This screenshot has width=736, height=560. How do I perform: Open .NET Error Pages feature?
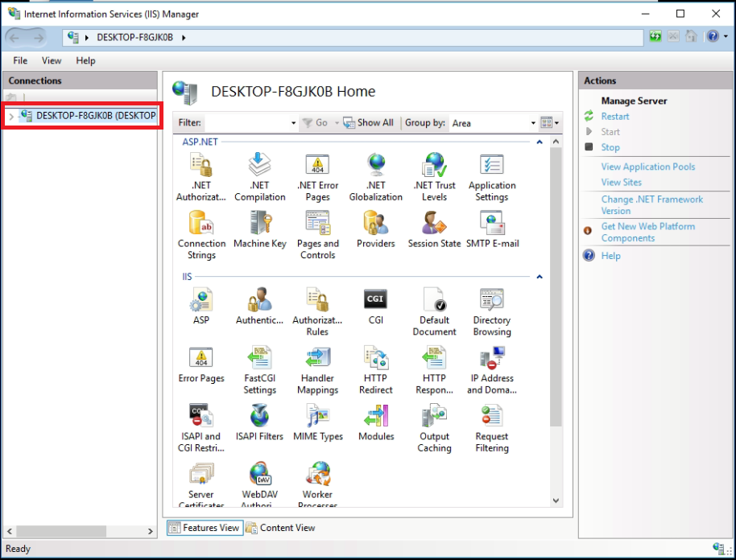[318, 177]
